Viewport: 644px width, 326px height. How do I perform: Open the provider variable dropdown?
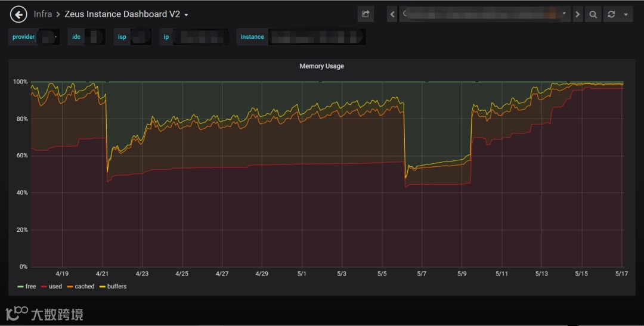pos(48,37)
